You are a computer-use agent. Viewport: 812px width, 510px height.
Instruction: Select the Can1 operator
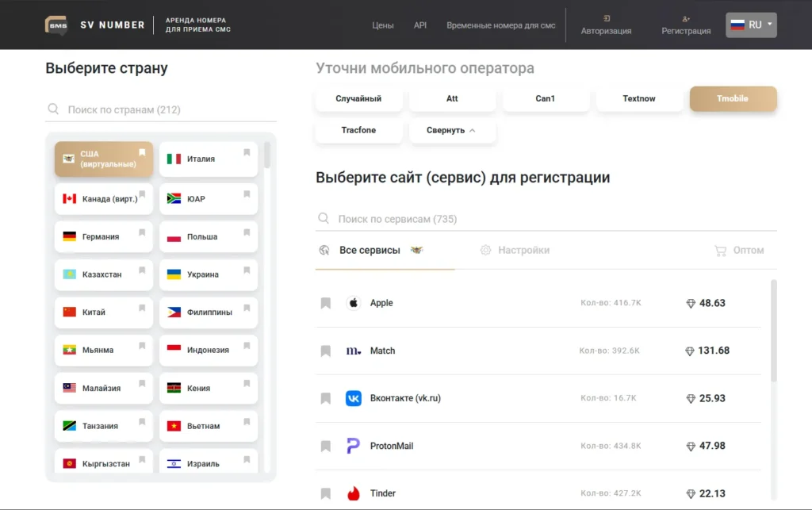[x=546, y=98]
